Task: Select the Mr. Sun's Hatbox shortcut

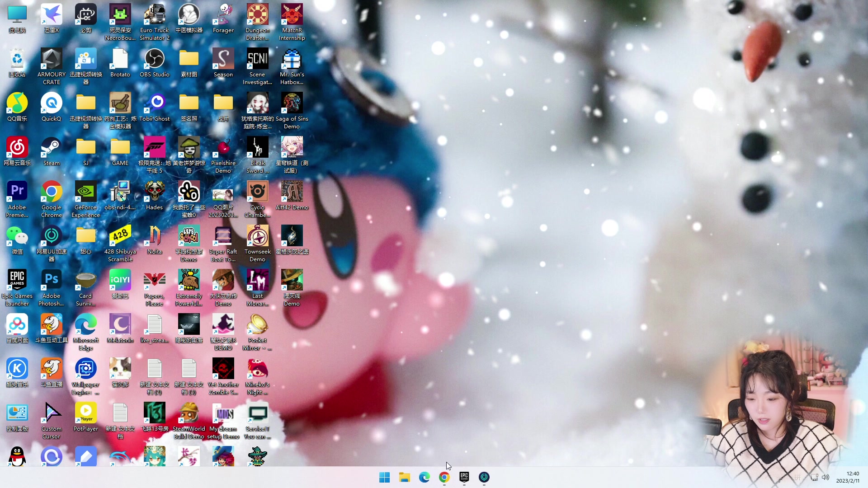Action: tap(292, 67)
